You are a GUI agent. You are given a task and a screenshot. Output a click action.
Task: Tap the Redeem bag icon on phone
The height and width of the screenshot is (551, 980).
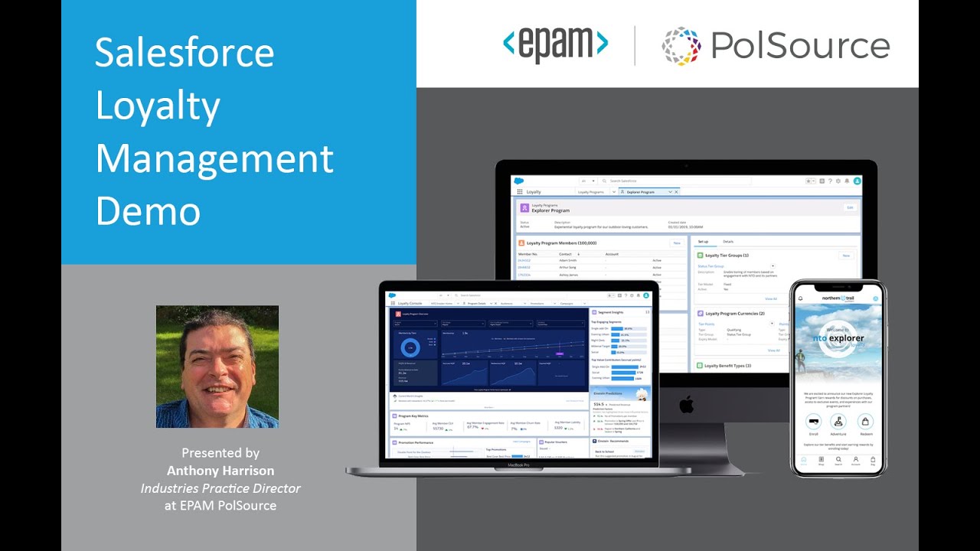865,421
